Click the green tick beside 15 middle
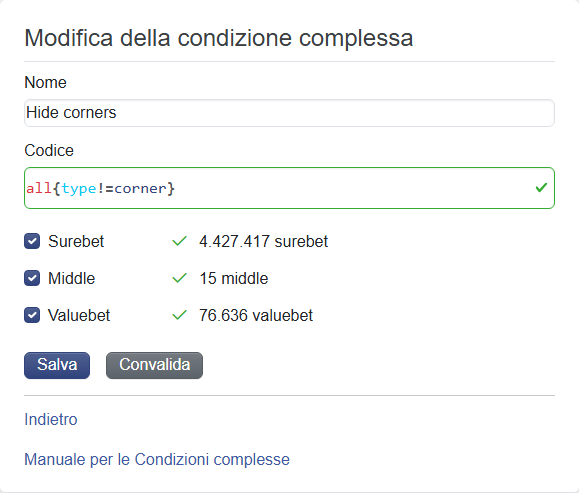 tap(179, 278)
